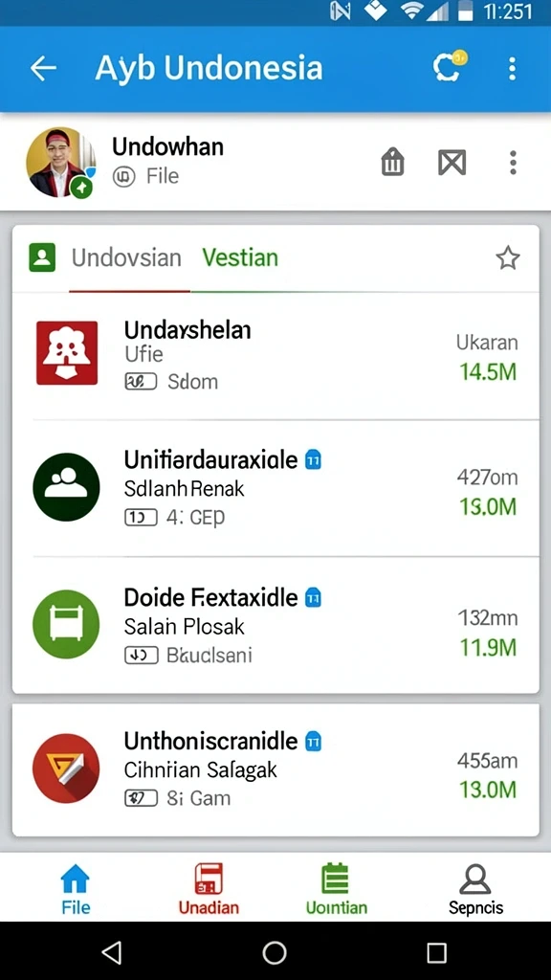Open the Unitiardauraxidle list entry
This screenshot has width=551, height=980.
point(275,488)
